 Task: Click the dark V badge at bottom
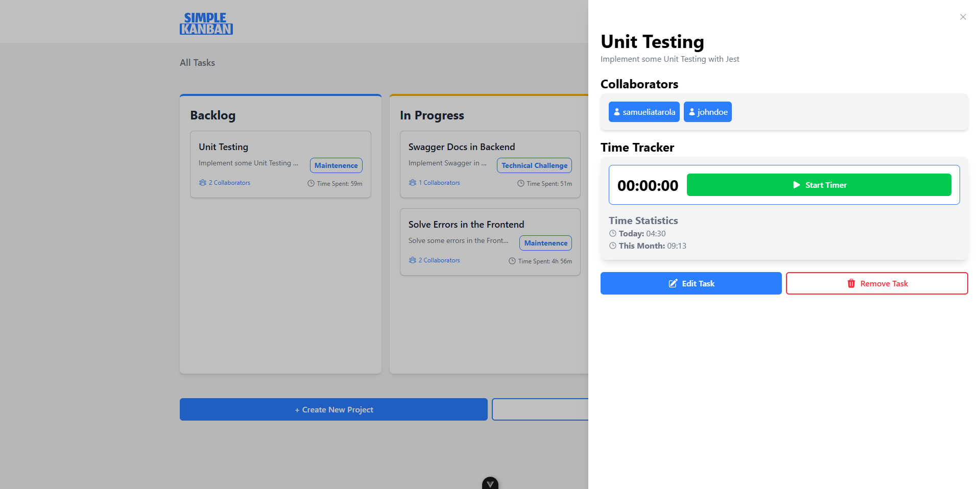coord(490,483)
